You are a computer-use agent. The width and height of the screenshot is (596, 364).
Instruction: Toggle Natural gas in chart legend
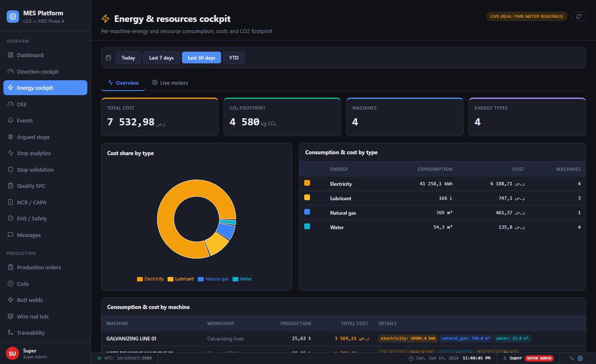(x=213, y=279)
